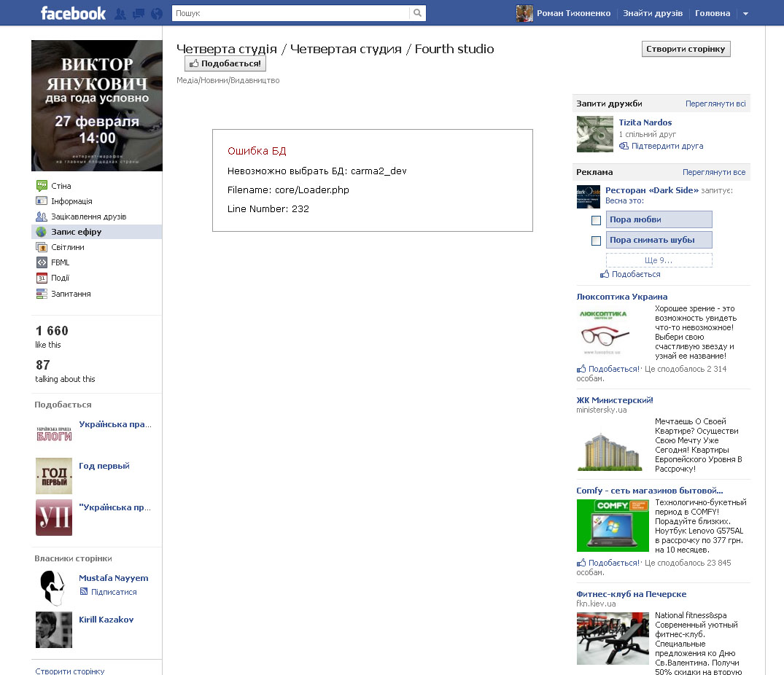Click the Пошук search field
The width and height of the screenshot is (784, 675).
click(290, 13)
